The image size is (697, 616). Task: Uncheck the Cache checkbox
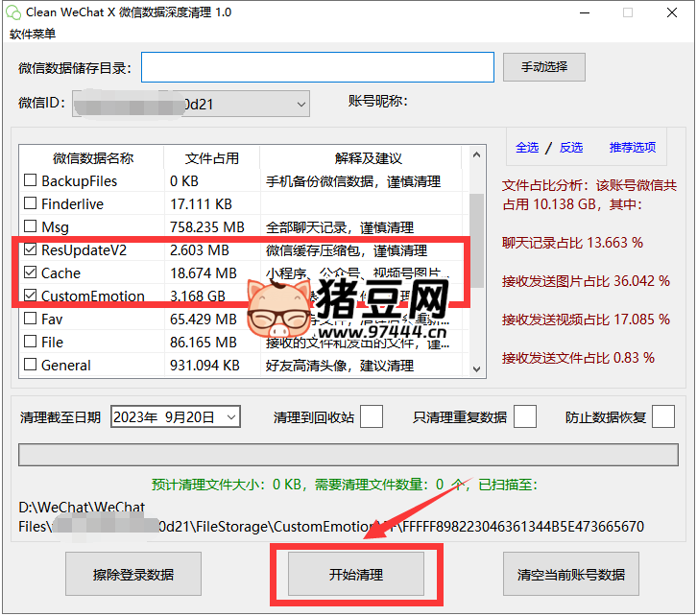pyautogui.click(x=30, y=272)
